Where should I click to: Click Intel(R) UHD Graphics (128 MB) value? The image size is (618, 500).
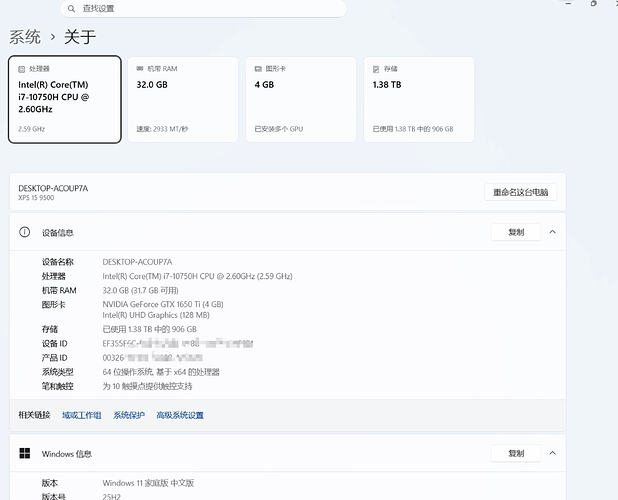click(x=156, y=315)
